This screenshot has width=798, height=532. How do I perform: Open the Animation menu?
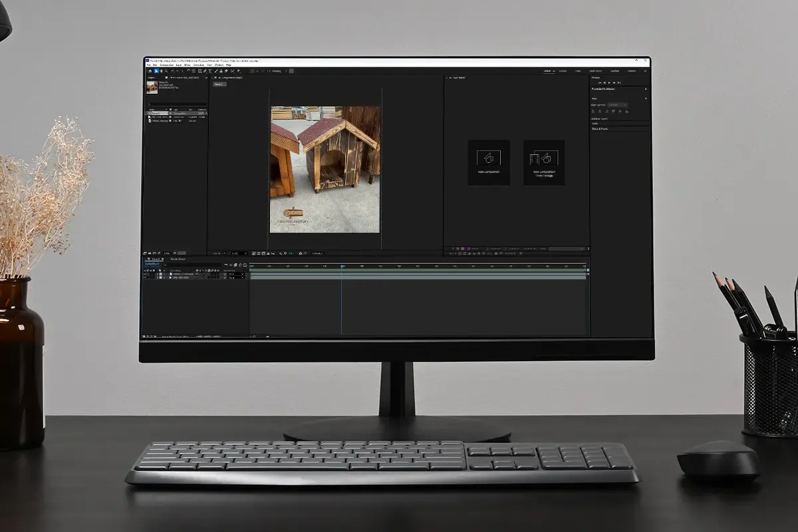pos(198,65)
